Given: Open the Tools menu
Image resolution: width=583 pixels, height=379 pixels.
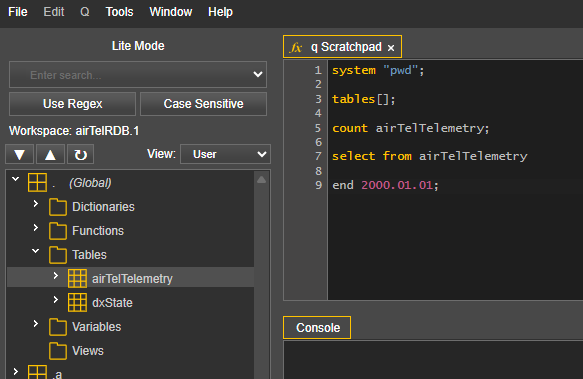Looking at the screenshot, I should (119, 12).
